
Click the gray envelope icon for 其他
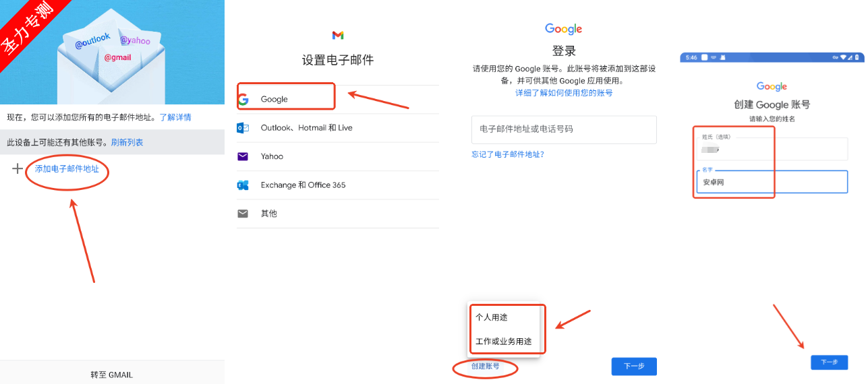point(243,214)
